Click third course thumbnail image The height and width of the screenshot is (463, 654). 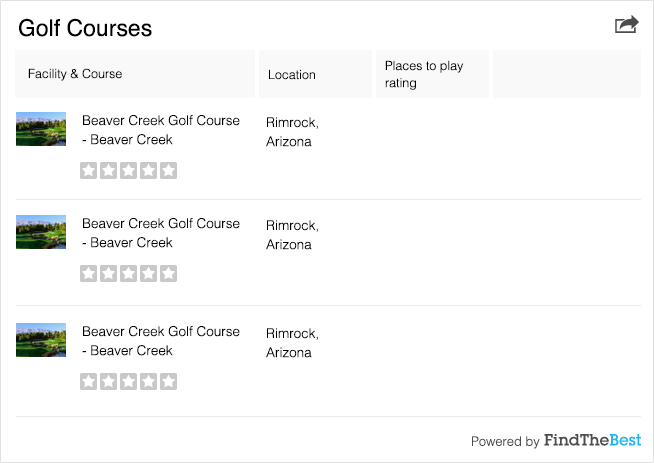(x=41, y=340)
